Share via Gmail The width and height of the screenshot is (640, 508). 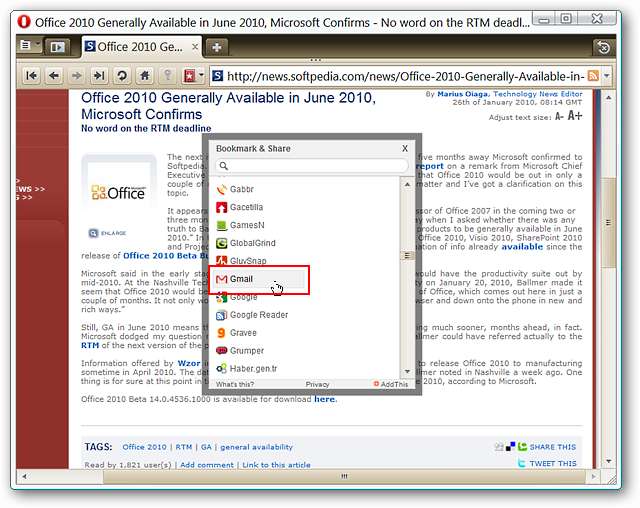pyautogui.click(x=259, y=279)
